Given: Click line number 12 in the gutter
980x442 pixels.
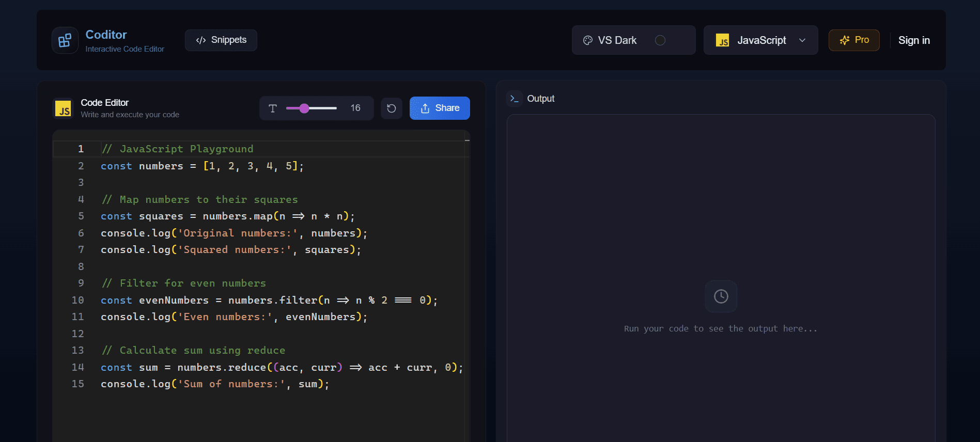Looking at the screenshot, I should coord(77,334).
